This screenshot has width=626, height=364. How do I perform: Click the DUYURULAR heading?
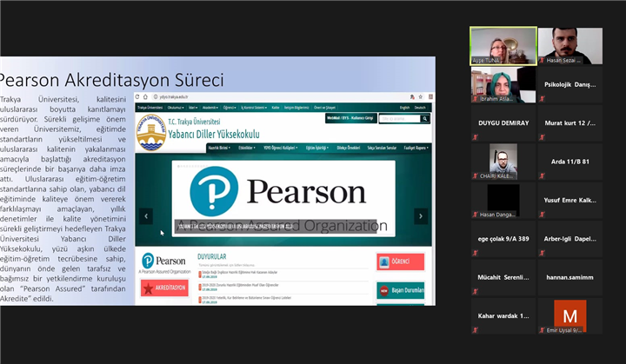point(212,256)
